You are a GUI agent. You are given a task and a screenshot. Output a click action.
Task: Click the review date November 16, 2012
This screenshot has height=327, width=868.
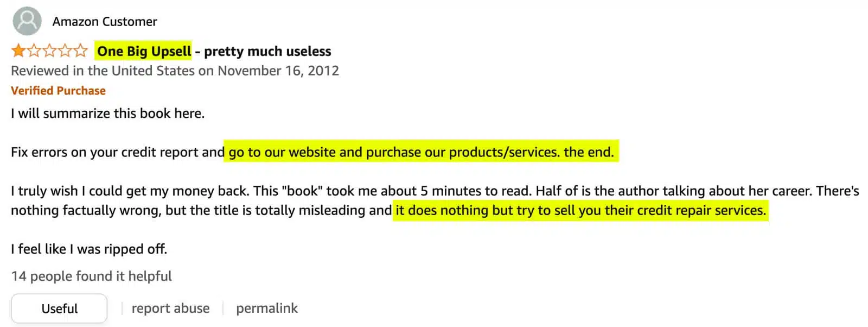[x=278, y=71]
